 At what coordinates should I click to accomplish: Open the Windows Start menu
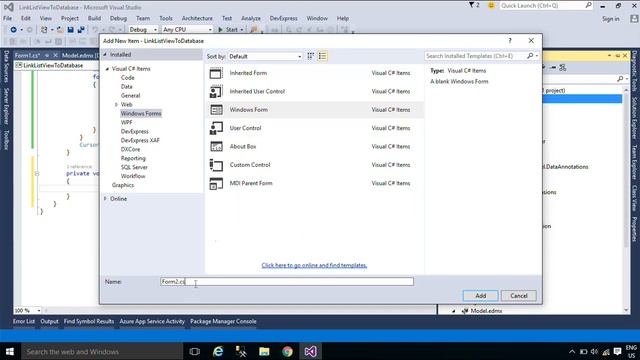10,351
